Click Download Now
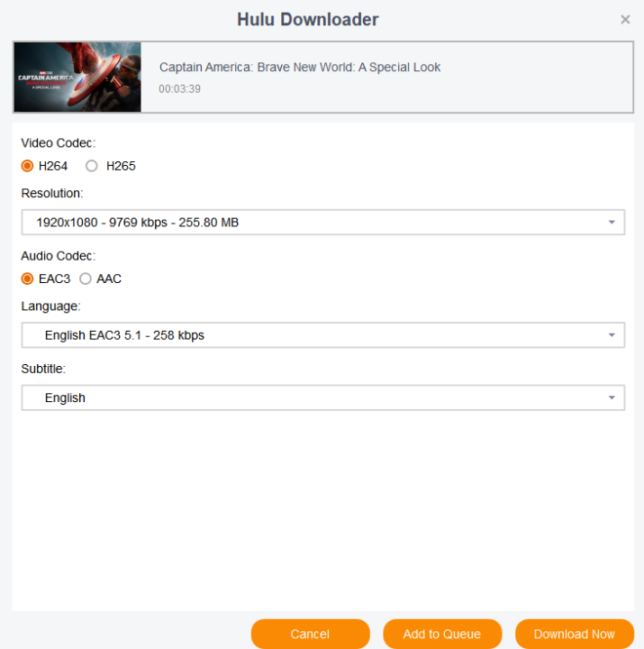This screenshot has width=644, height=649. click(x=574, y=634)
